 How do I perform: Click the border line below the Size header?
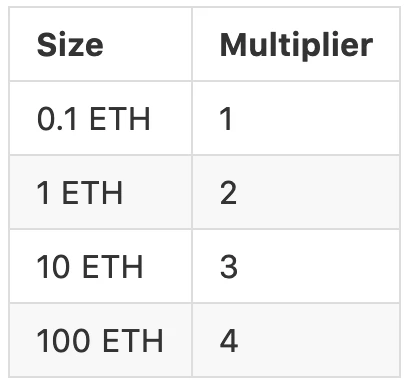pos(101,81)
